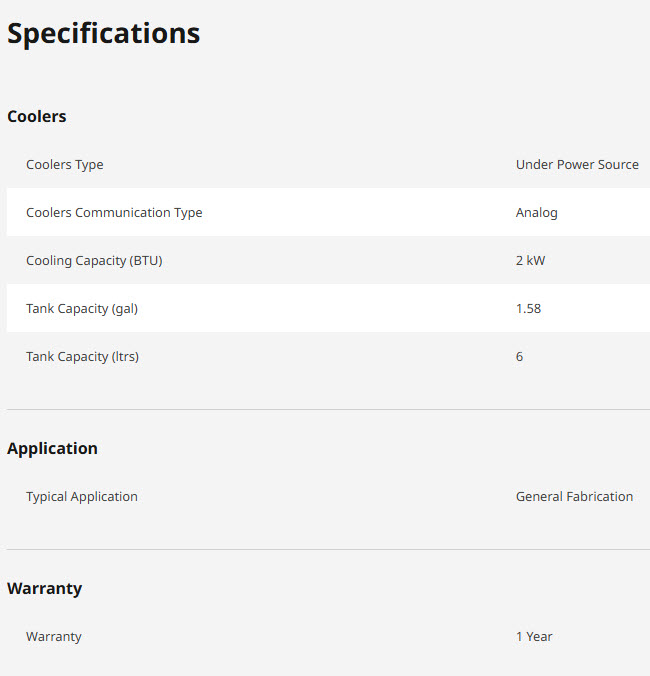
Task: Select the 6 liters value
Action: click(519, 356)
